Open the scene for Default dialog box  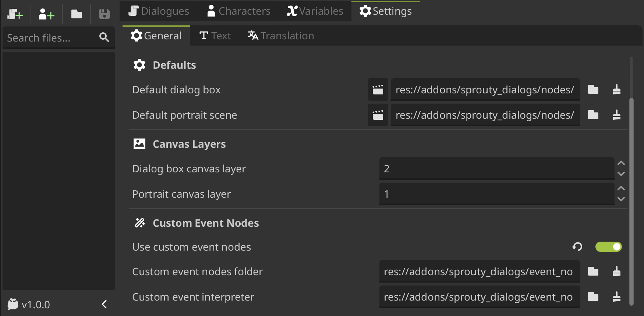[x=378, y=90]
